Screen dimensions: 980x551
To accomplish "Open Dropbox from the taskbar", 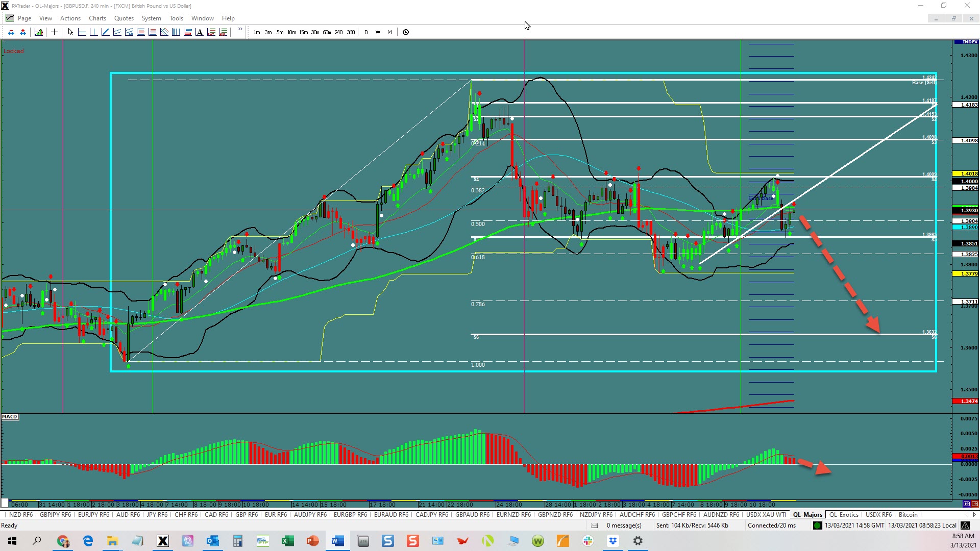I will click(x=612, y=541).
